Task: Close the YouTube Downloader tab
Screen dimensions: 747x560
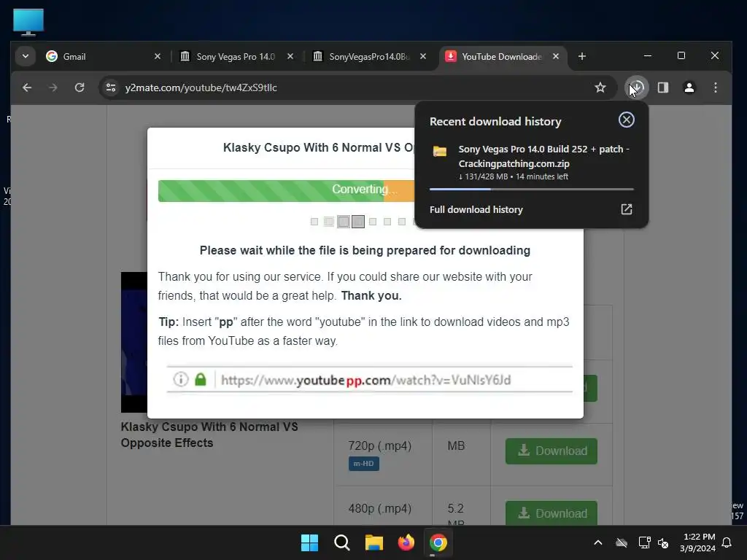Action: click(555, 56)
